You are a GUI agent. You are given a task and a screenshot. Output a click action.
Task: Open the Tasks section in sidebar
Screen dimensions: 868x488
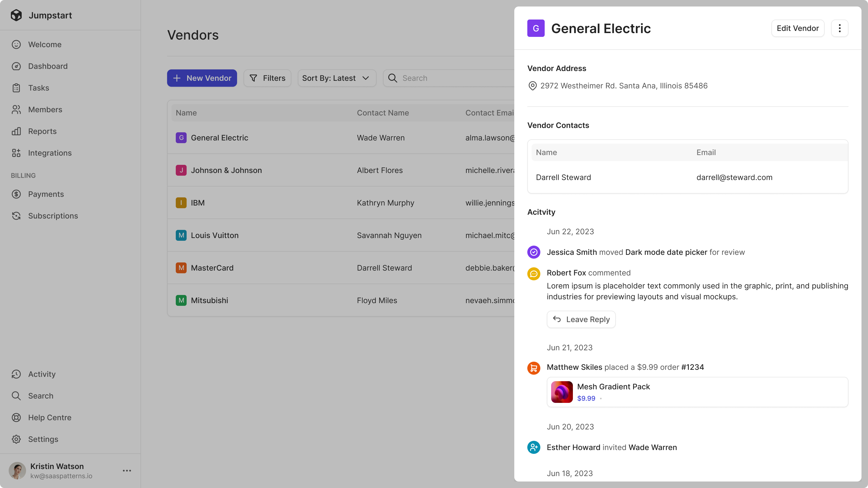[x=39, y=88]
